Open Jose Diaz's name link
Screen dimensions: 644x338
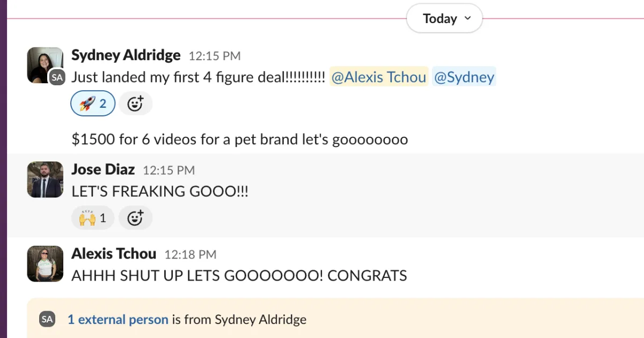(x=103, y=170)
